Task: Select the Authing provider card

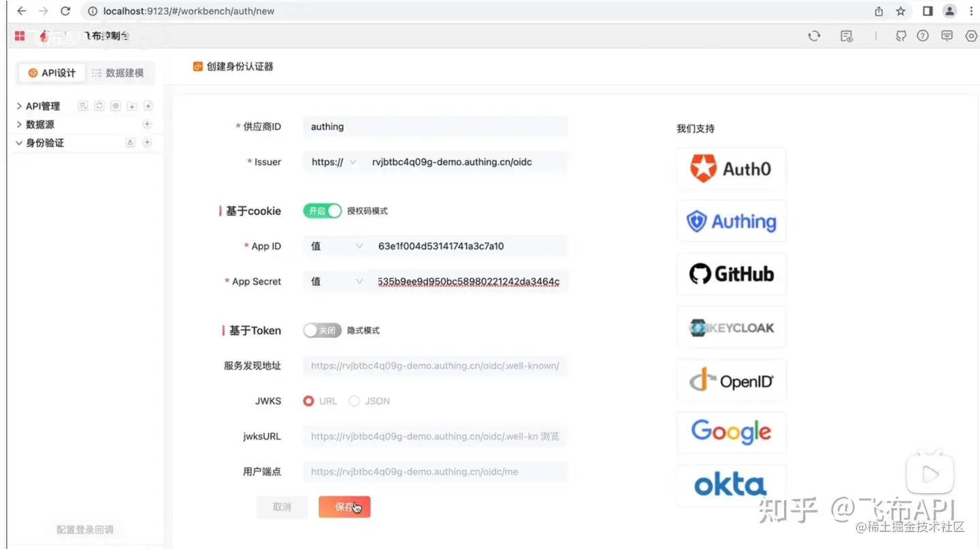Action: tap(732, 221)
